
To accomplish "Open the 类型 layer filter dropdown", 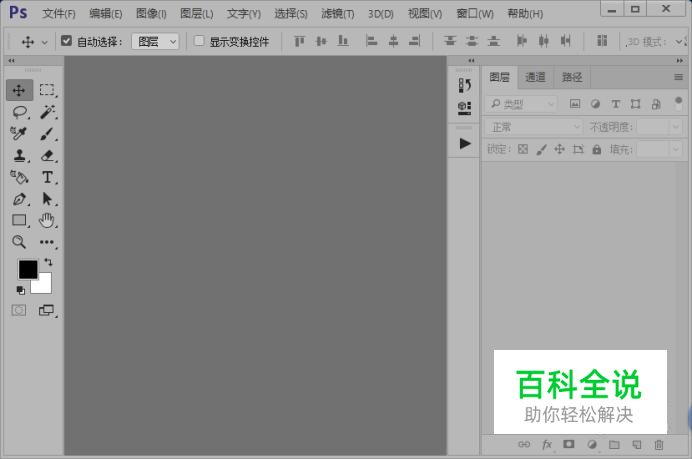I will point(521,104).
